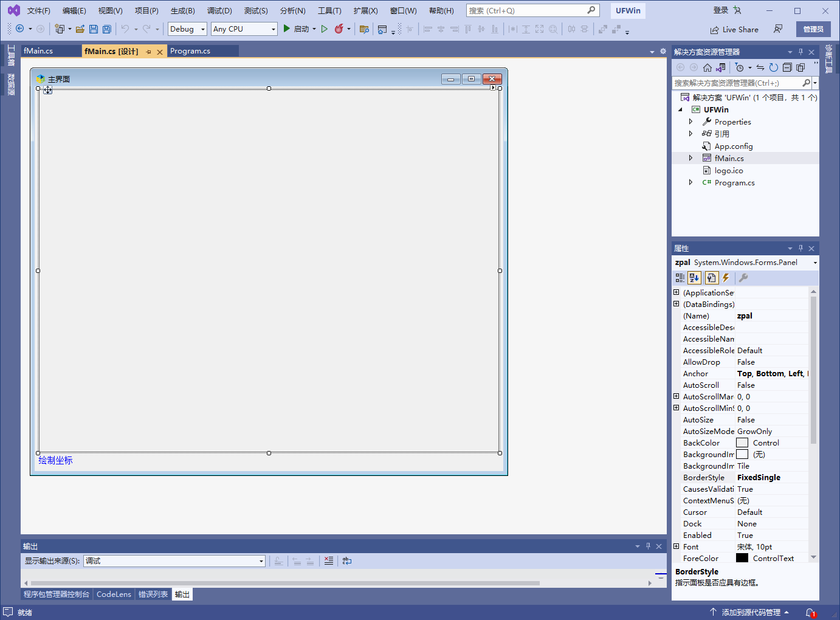Viewport: 840px width, 620px height.
Task: Switch to the fMain.cs code tab
Action: coord(38,51)
